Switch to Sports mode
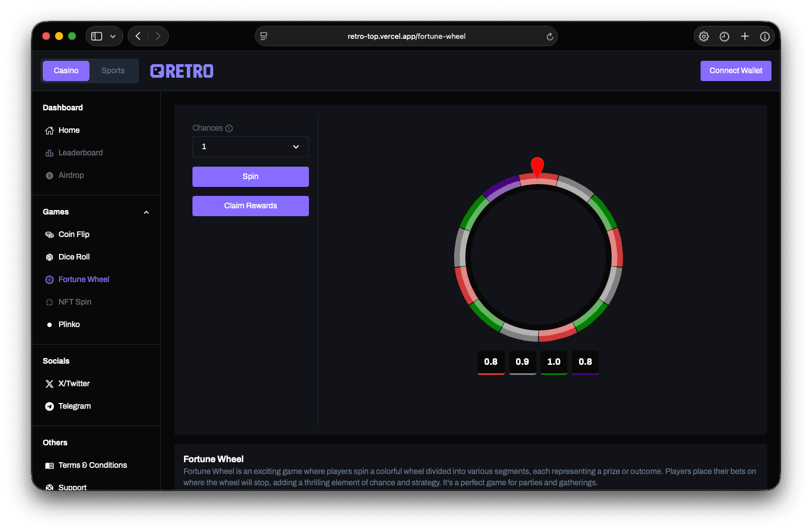Viewport: 812px width, 532px height. click(113, 71)
